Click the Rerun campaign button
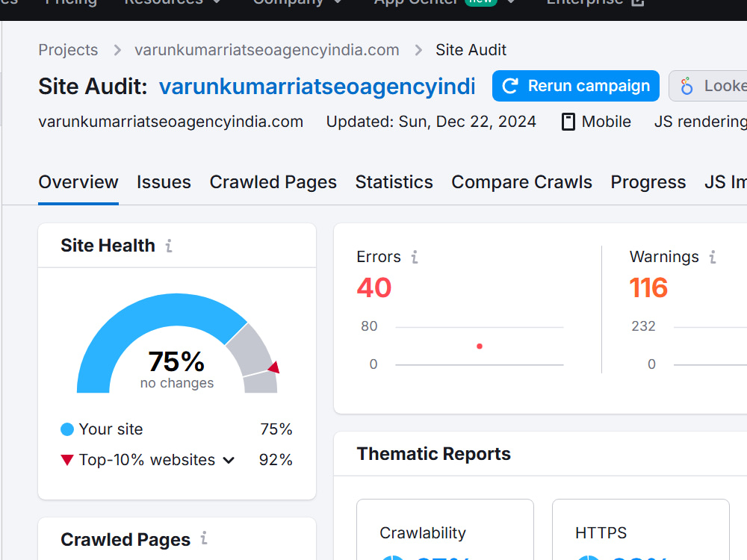The height and width of the screenshot is (560, 747). [575, 86]
